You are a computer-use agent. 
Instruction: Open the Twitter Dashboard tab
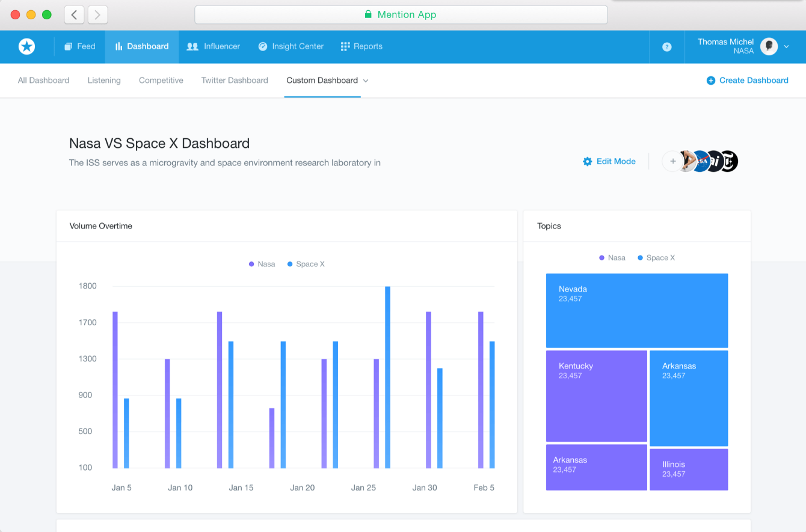coord(235,81)
